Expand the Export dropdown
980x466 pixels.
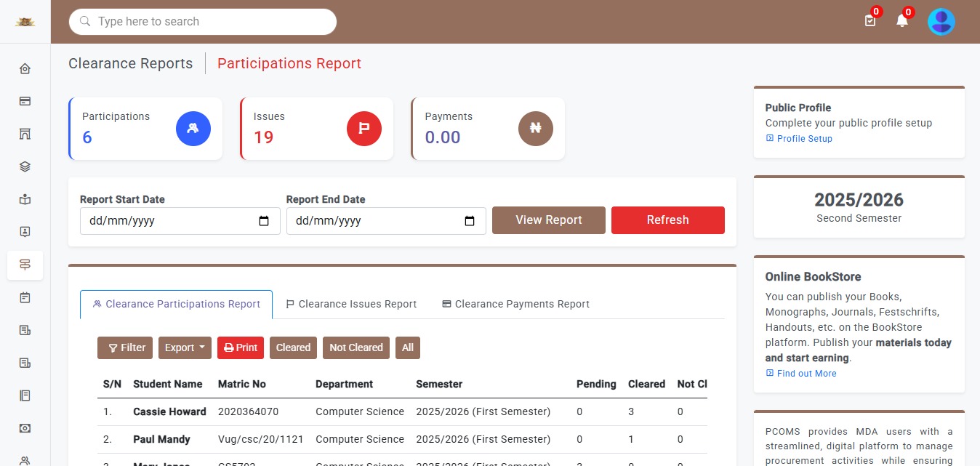[x=185, y=348]
